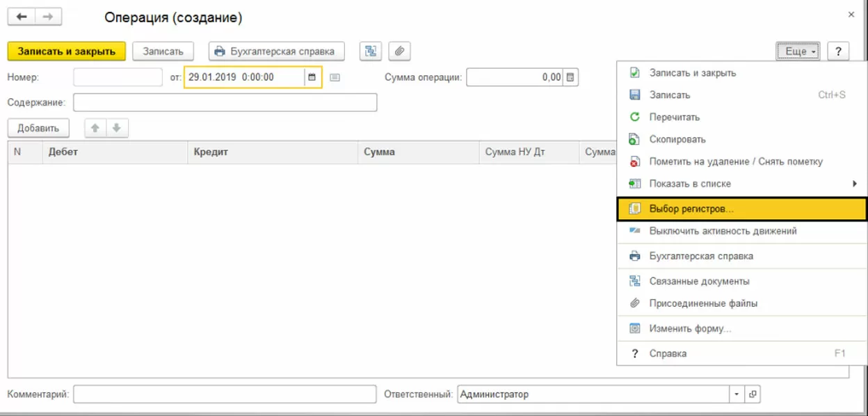Click the open-form icon beside Ответственный field
Screen dimensions: 868x416
click(752, 394)
